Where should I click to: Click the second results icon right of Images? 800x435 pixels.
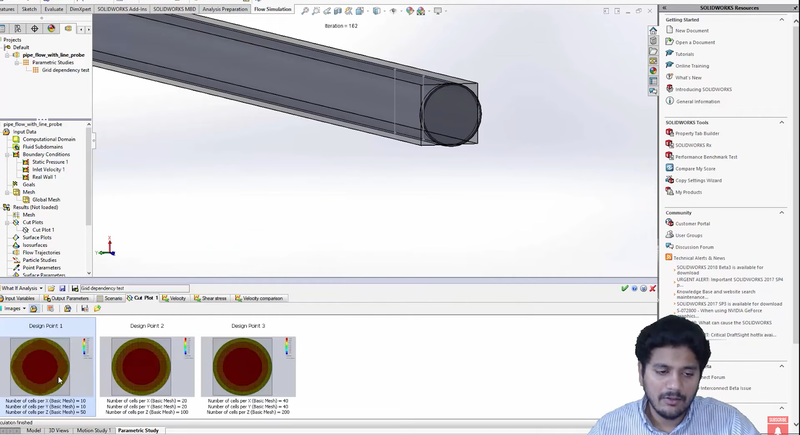50,309
